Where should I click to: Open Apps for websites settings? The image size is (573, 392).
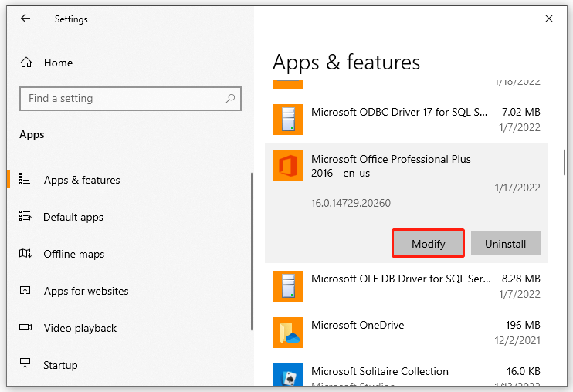point(86,291)
